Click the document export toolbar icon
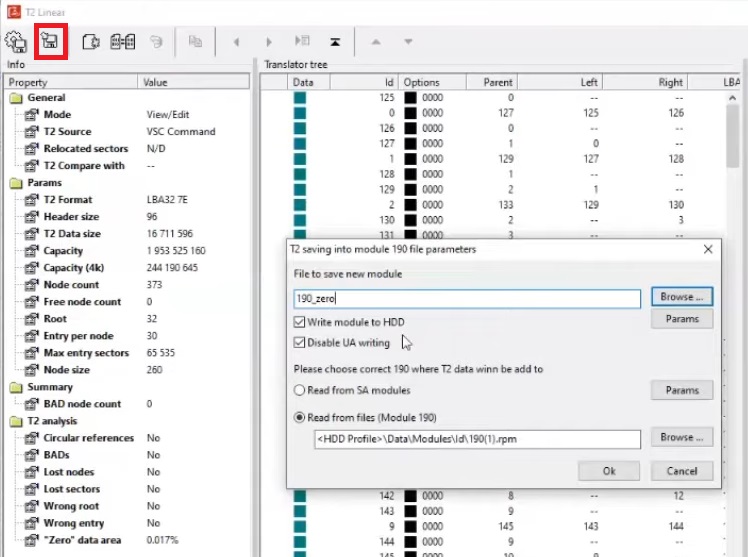Viewport: 748px width, 557px height. pos(91,42)
